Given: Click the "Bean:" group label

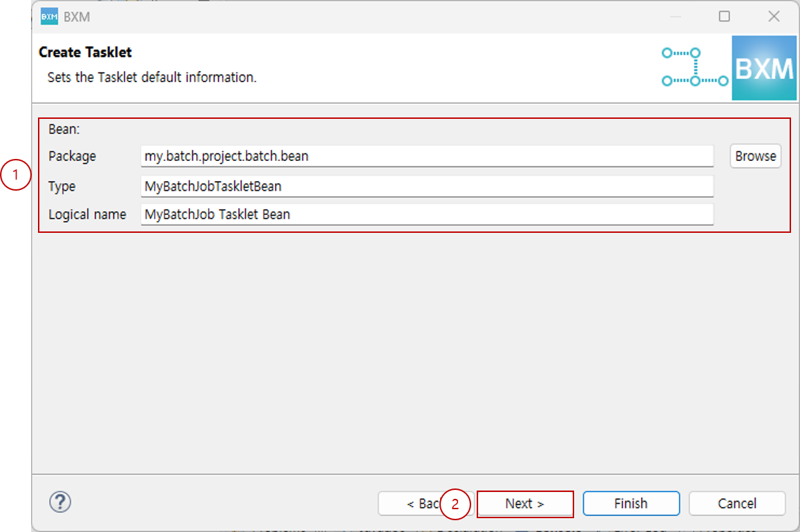Looking at the screenshot, I should pos(64,129).
